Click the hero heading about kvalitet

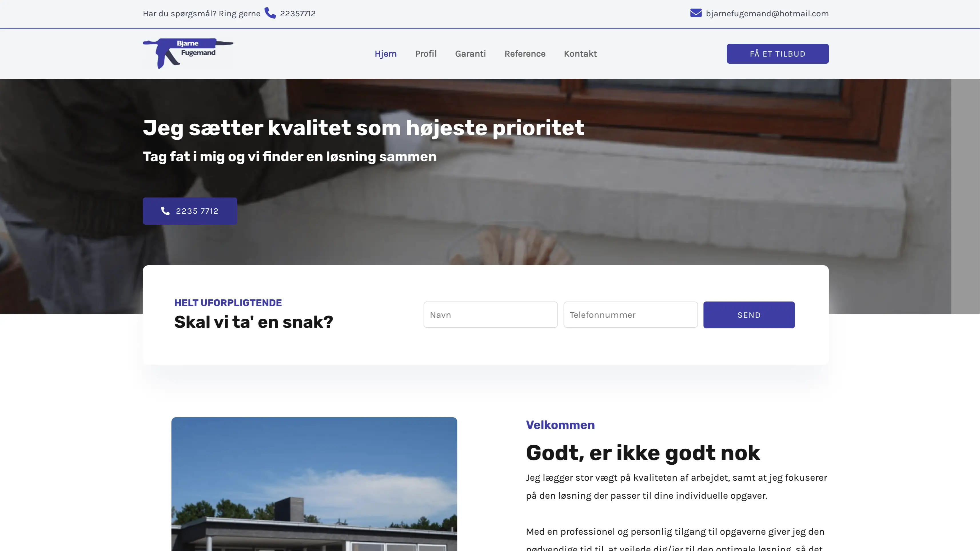point(363,127)
